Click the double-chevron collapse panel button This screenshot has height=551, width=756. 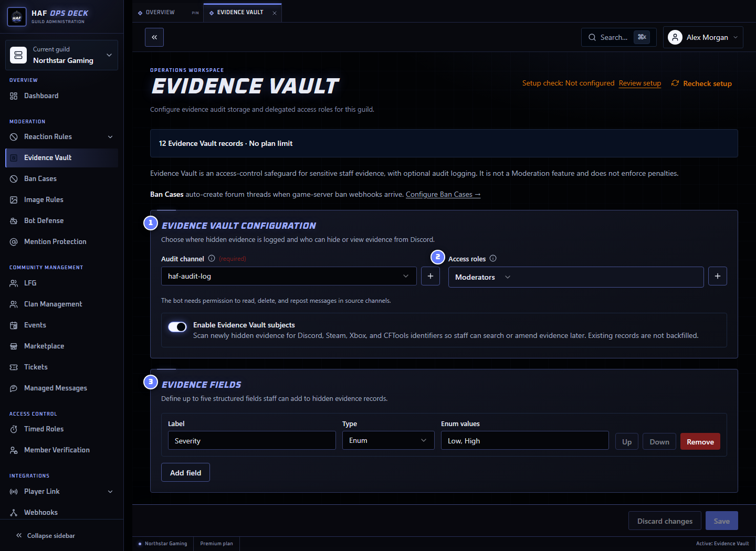click(154, 37)
